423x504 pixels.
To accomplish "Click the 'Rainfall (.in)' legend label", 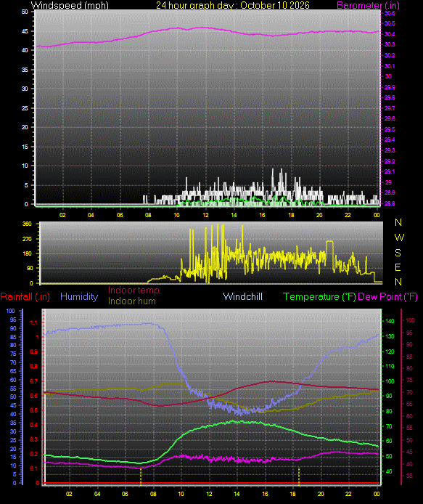I will click(x=25, y=297).
